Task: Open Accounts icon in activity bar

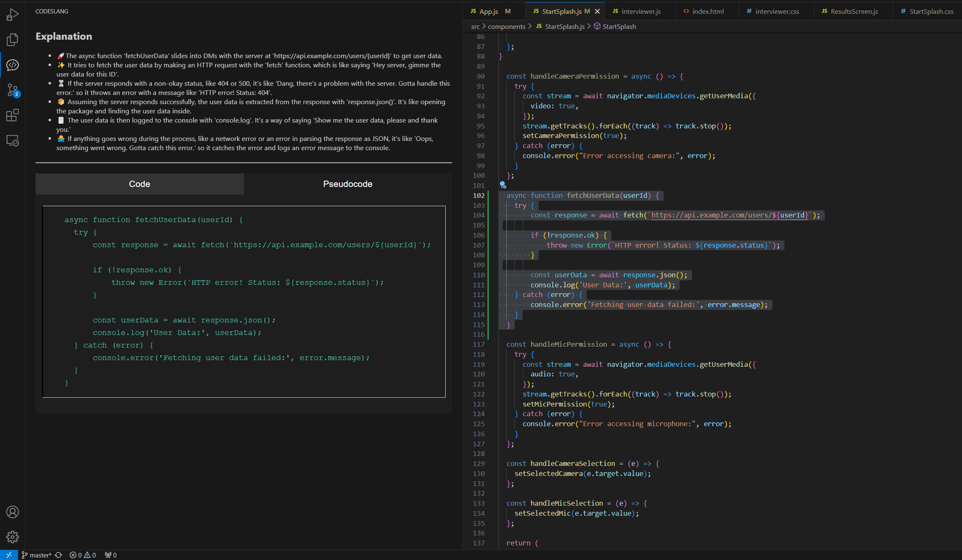Action: [12, 512]
